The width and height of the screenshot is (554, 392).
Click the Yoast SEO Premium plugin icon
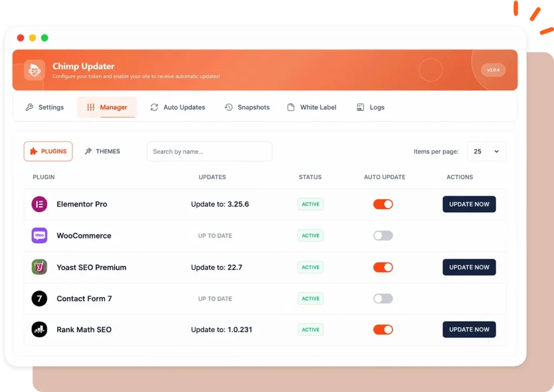pyautogui.click(x=39, y=267)
